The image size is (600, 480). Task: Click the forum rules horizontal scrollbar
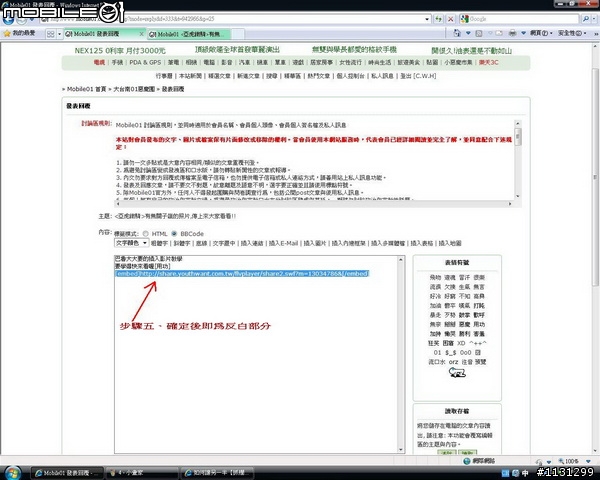tap(314, 204)
